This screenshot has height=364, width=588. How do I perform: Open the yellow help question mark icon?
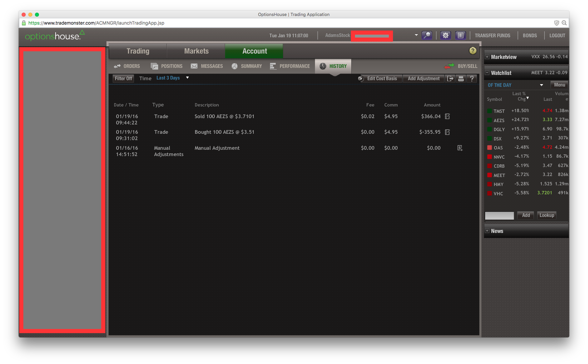point(473,51)
